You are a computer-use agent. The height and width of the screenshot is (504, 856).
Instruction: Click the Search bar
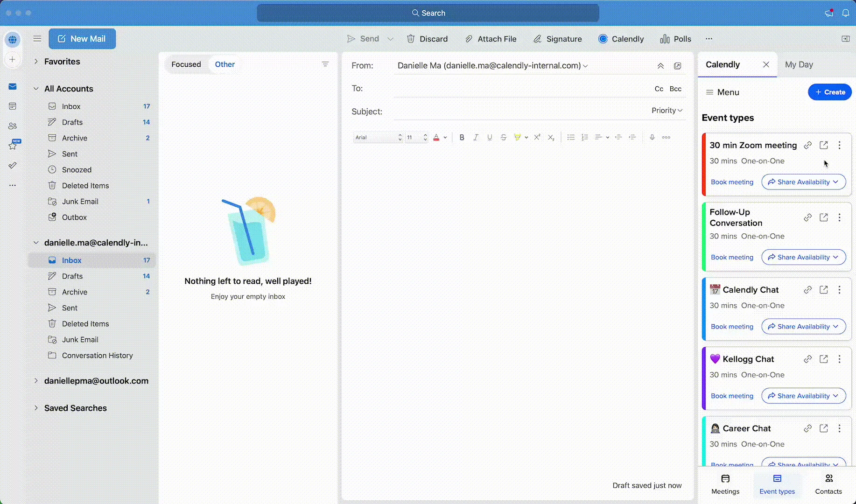pos(428,13)
